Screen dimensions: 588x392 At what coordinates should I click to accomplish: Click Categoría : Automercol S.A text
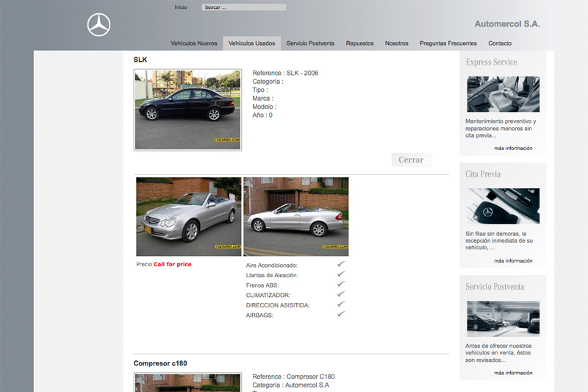click(290, 385)
